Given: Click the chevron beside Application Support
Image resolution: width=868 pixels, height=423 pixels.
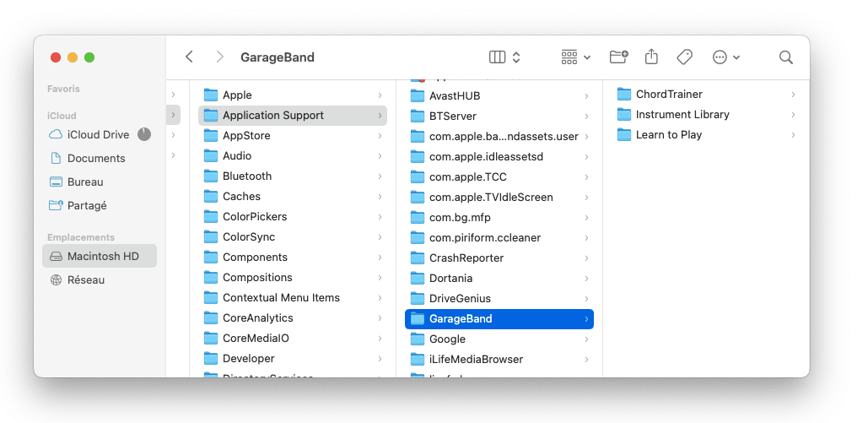Looking at the screenshot, I should (x=380, y=116).
